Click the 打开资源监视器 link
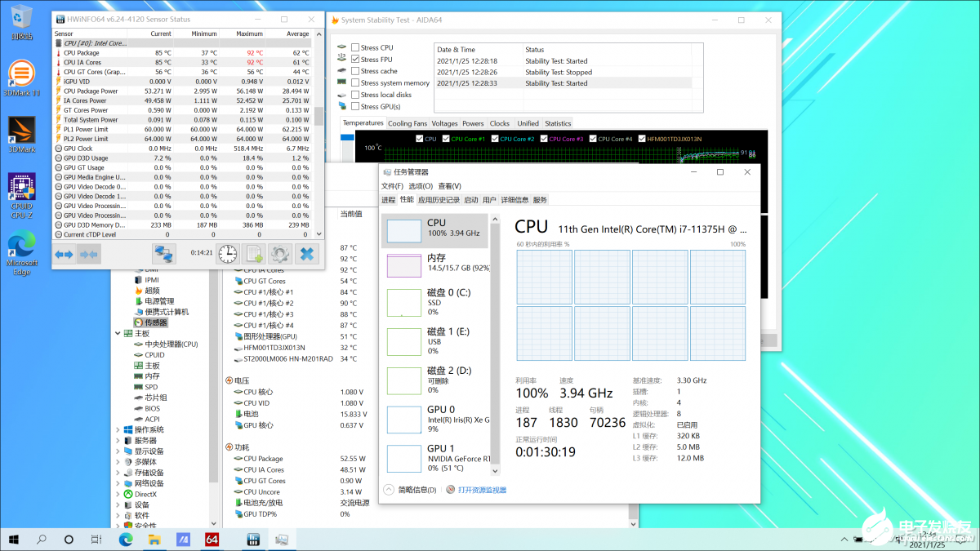 click(483, 490)
